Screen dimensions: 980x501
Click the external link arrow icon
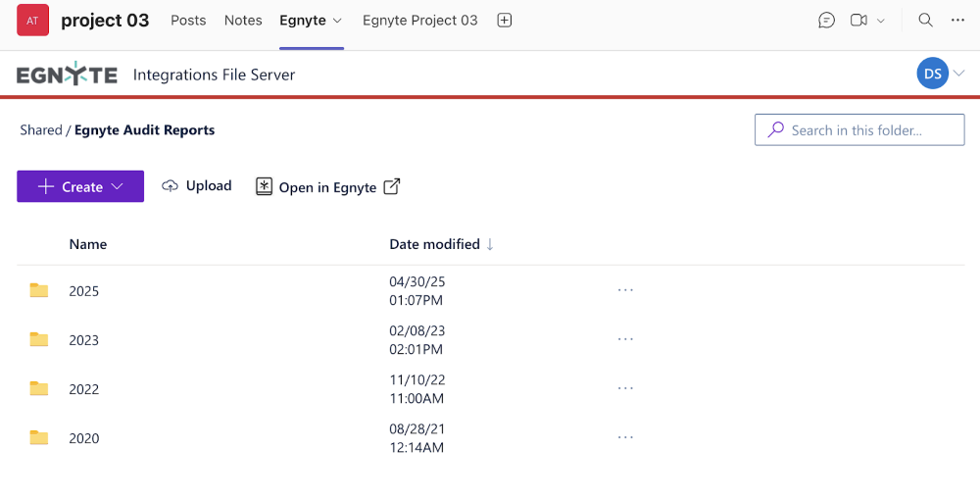point(391,186)
